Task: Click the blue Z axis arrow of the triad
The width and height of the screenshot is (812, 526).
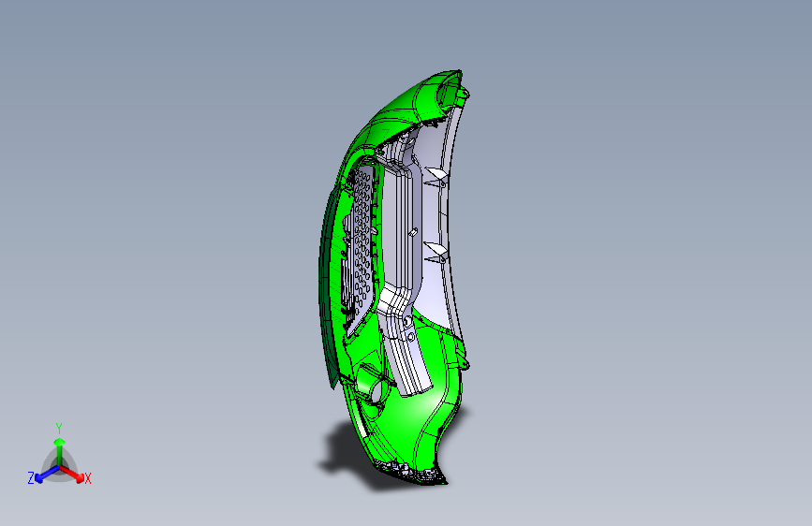Action: pyautogui.click(x=47, y=474)
